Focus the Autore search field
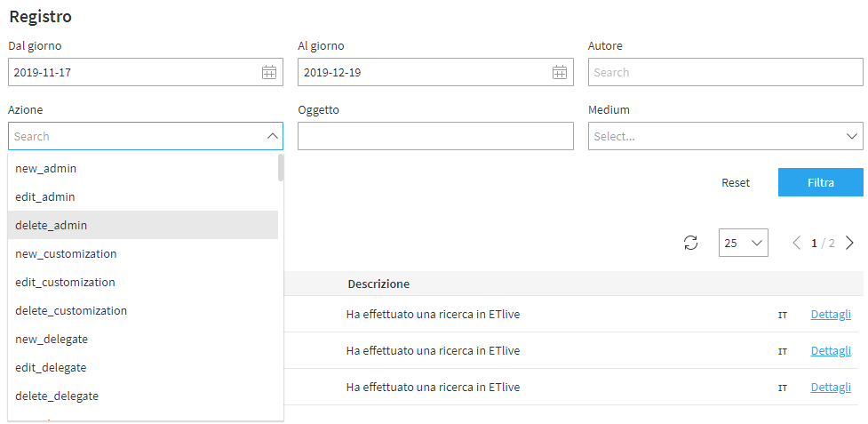 725,73
